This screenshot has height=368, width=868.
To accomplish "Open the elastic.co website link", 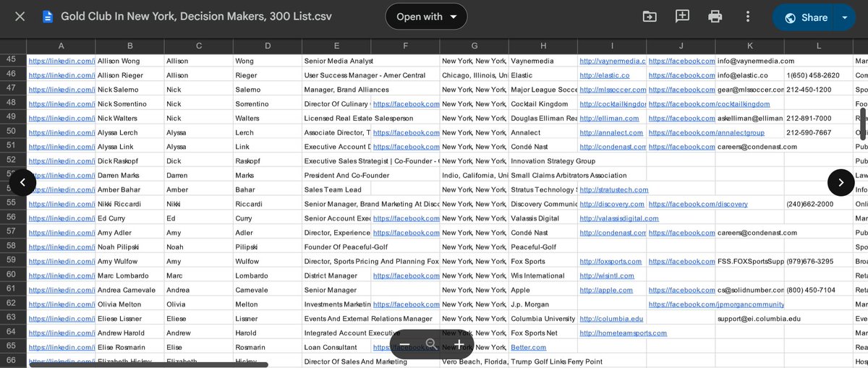I will click(x=604, y=75).
